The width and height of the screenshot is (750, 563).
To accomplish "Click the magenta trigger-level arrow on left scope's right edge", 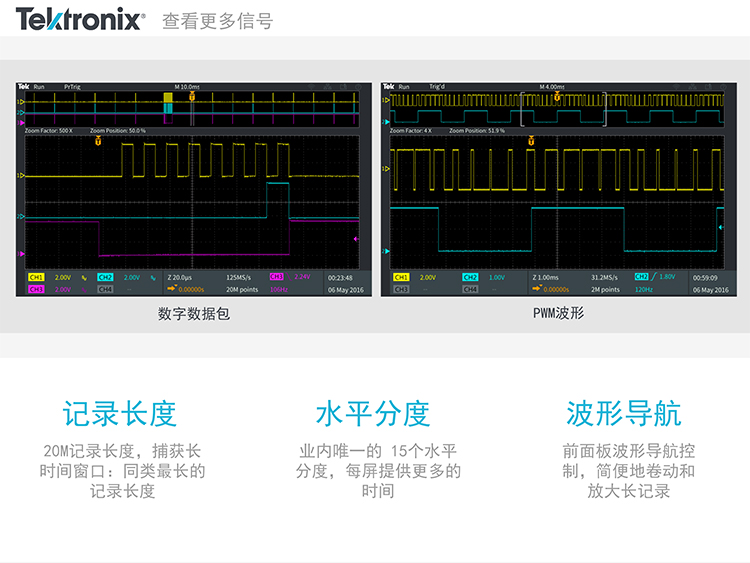I will click(356, 240).
